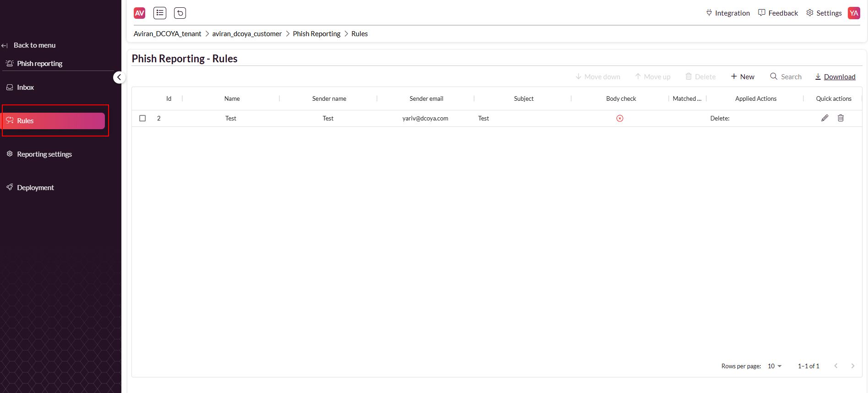
Task: Open the YA user avatar
Action: point(854,13)
